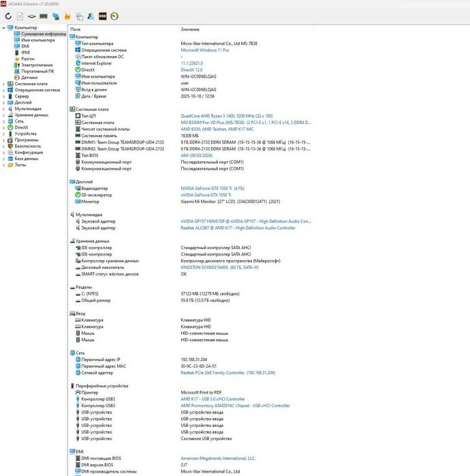Viewport: 470px width, 476px height.
Task: Open Realtek ALC887 audio controller link
Action: [x=238, y=228]
